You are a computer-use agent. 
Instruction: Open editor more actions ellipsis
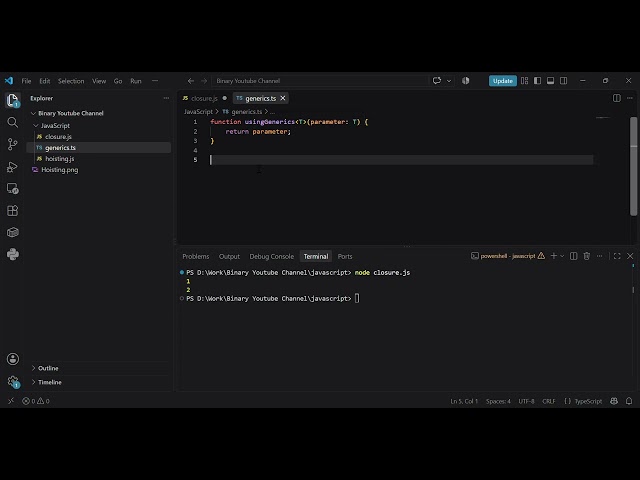click(630, 98)
